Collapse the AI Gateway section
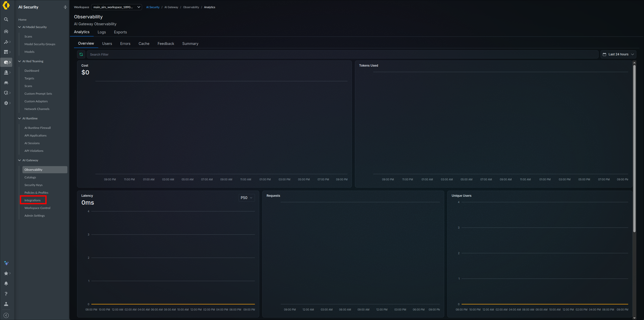This screenshot has width=644, height=320. [x=19, y=160]
